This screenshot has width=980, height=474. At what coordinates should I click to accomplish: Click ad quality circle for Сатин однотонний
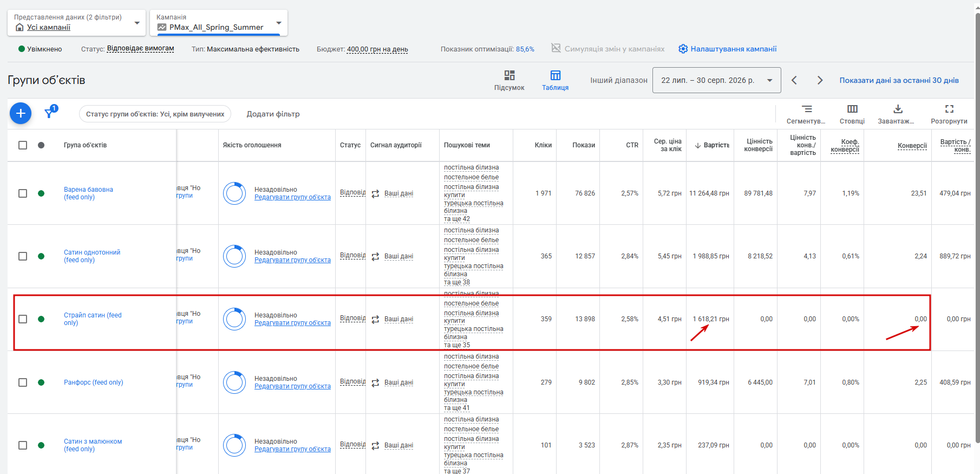(234, 256)
